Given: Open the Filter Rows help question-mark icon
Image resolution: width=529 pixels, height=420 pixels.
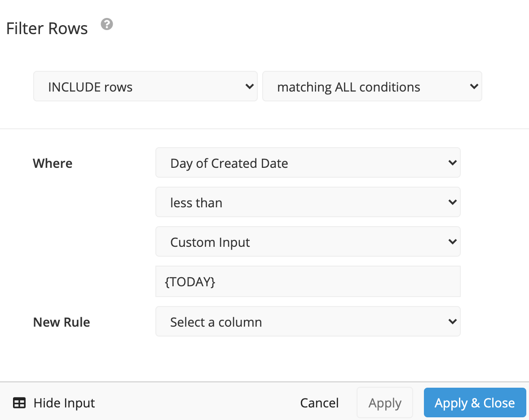Looking at the screenshot, I should click(107, 24).
